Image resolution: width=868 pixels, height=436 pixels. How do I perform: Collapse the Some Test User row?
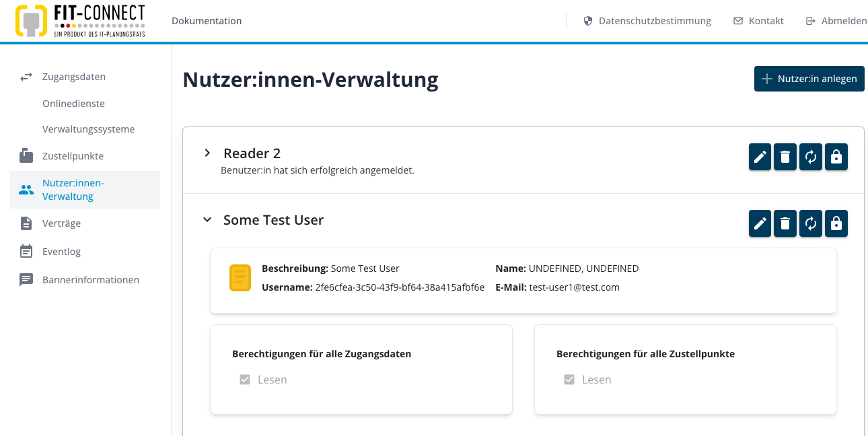207,220
